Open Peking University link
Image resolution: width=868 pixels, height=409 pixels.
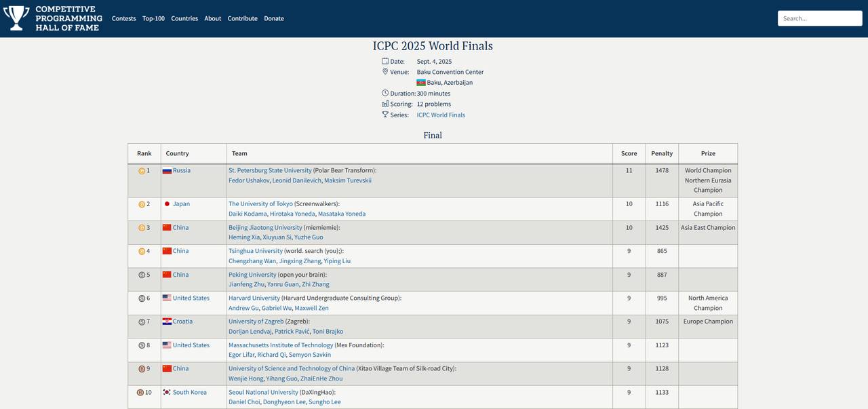252,275
